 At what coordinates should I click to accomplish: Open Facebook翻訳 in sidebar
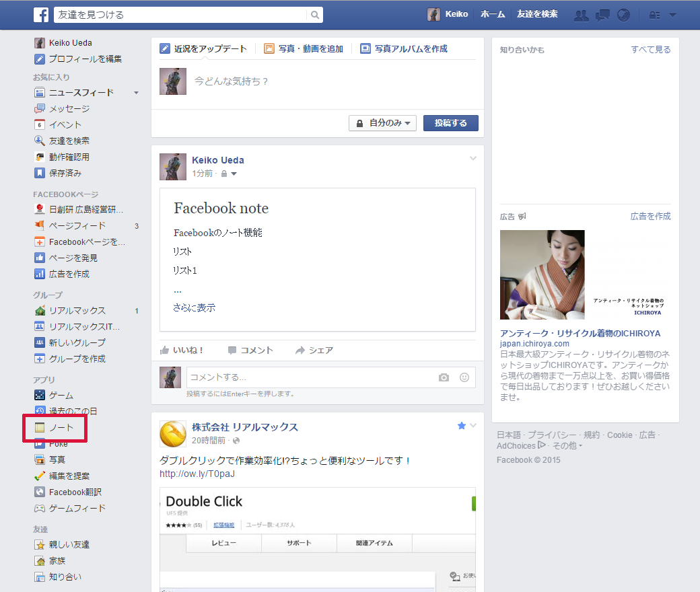(x=68, y=492)
